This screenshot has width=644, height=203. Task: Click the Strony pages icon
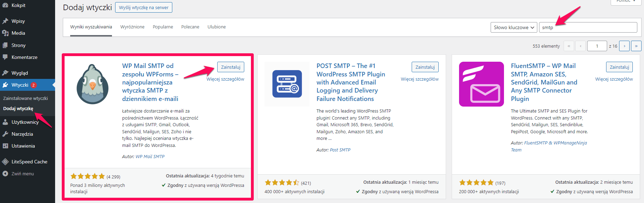tap(5, 45)
